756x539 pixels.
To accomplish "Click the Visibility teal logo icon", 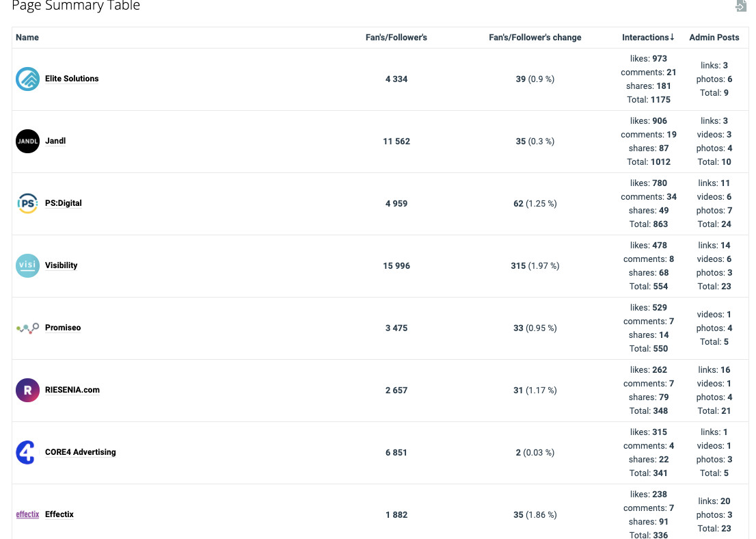I will pos(27,265).
